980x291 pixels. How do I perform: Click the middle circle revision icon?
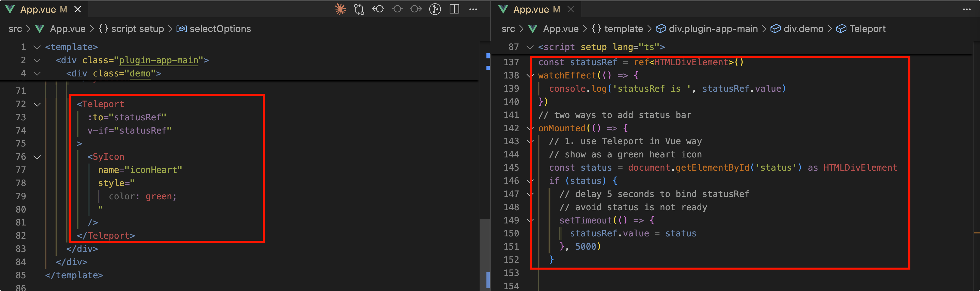[x=397, y=9]
